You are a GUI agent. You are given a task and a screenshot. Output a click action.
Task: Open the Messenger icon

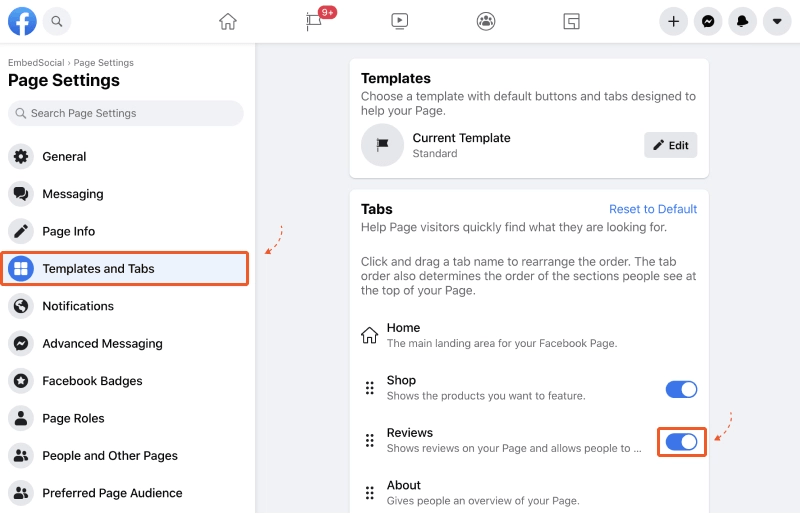708,21
